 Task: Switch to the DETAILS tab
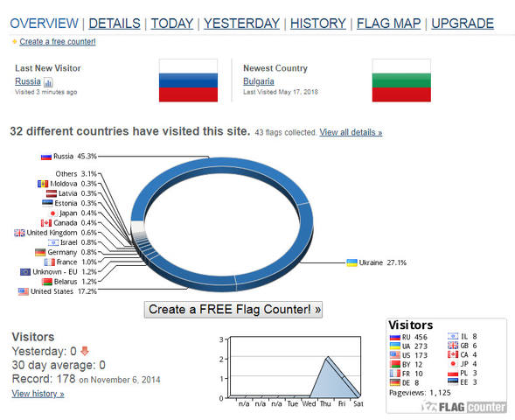pyautogui.click(x=115, y=24)
